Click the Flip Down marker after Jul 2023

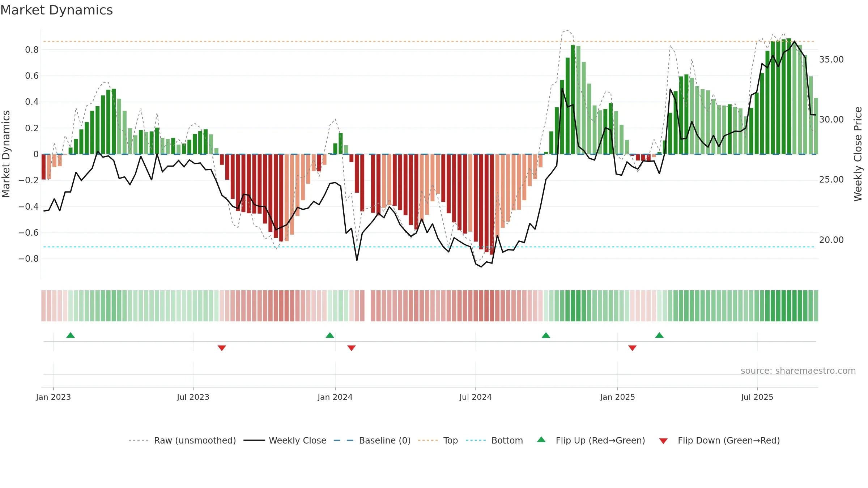(x=222, y=348)
